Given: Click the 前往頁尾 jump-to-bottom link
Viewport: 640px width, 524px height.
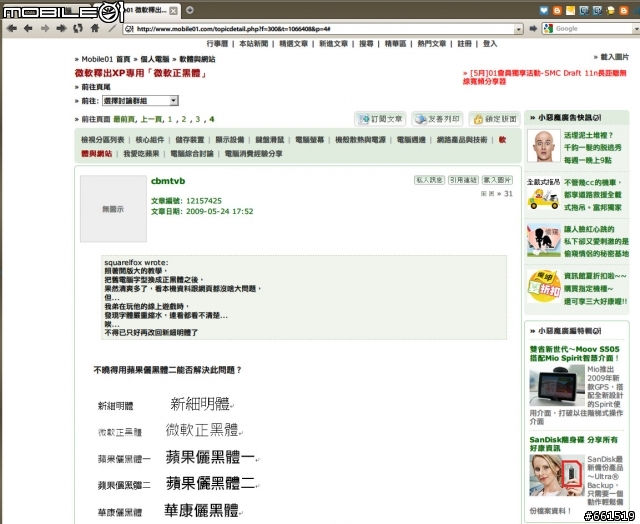Looking at the screenshot, I should pos(96,87).
